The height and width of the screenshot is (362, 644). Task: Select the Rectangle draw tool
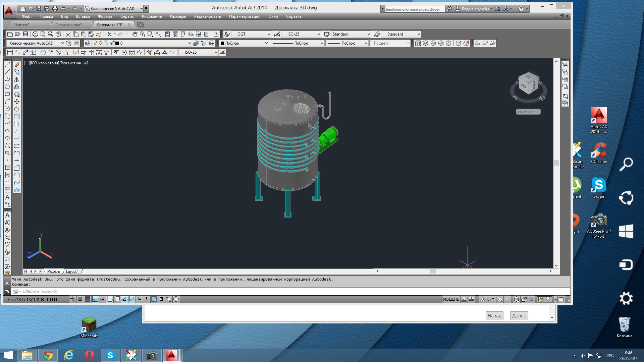(7, 94)
